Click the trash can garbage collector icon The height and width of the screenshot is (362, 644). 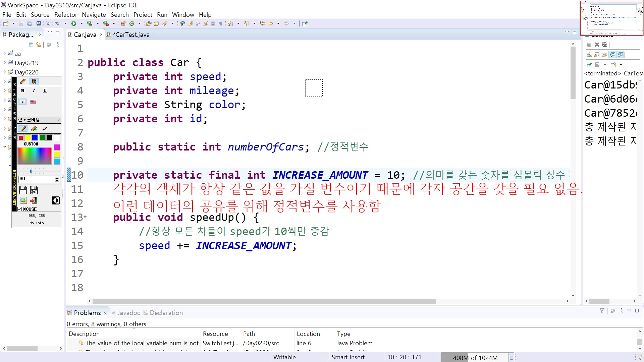(x=511, y=357)
